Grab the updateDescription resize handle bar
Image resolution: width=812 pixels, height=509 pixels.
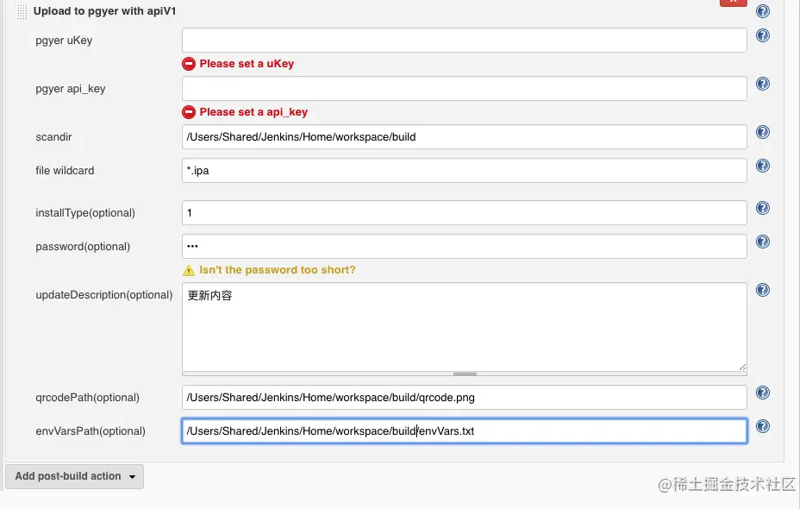coord(465,374)
